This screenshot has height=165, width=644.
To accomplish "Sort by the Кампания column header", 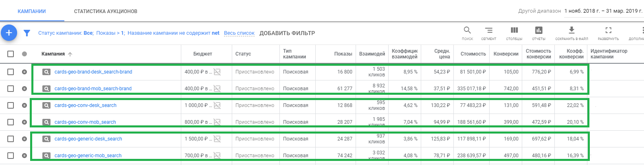I will coord(53,54).
